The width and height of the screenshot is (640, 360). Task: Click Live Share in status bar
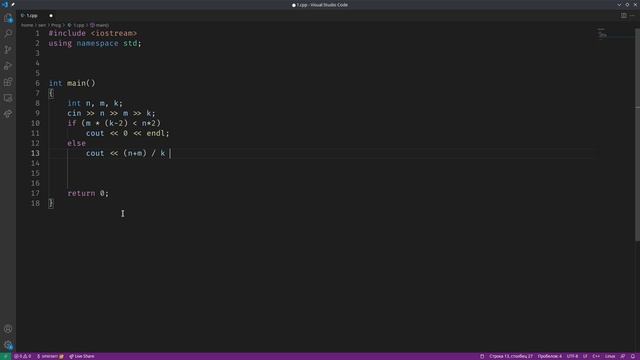82,356
